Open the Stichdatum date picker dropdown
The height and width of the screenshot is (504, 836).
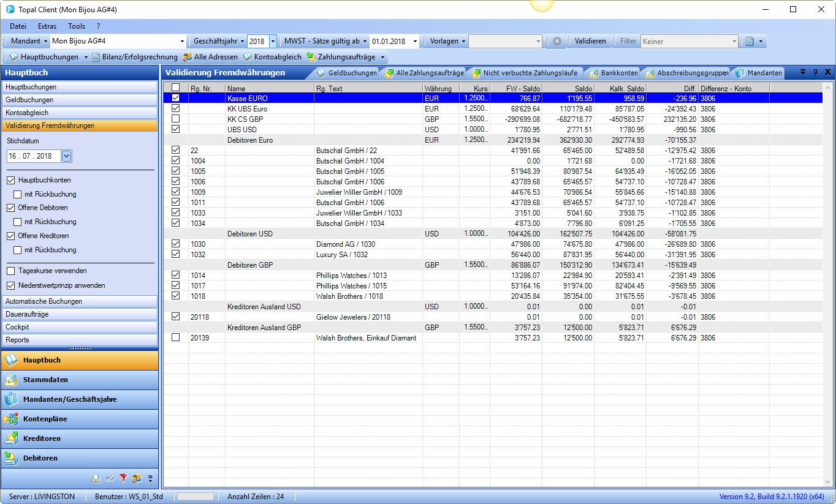[67, 156]
